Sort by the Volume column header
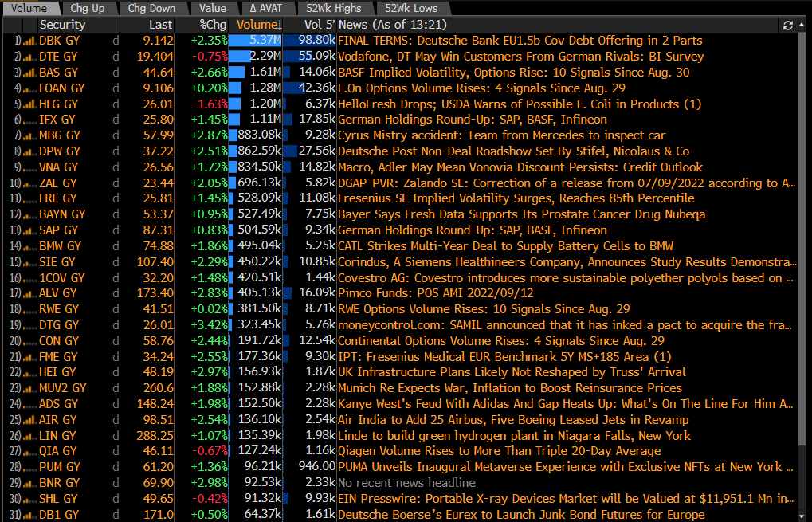Image resolution: width=812 pixels, height=522 pixels. point(256,25)
